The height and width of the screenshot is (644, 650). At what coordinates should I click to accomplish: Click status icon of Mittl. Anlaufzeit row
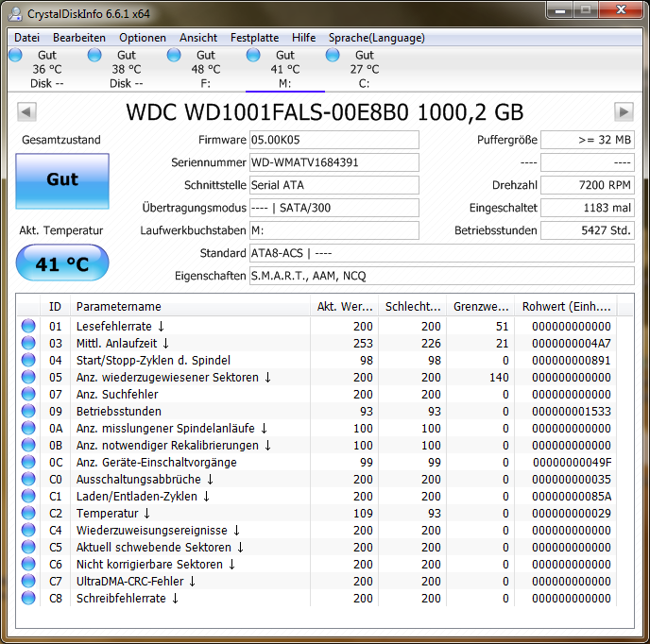click(x=28, y=343)
